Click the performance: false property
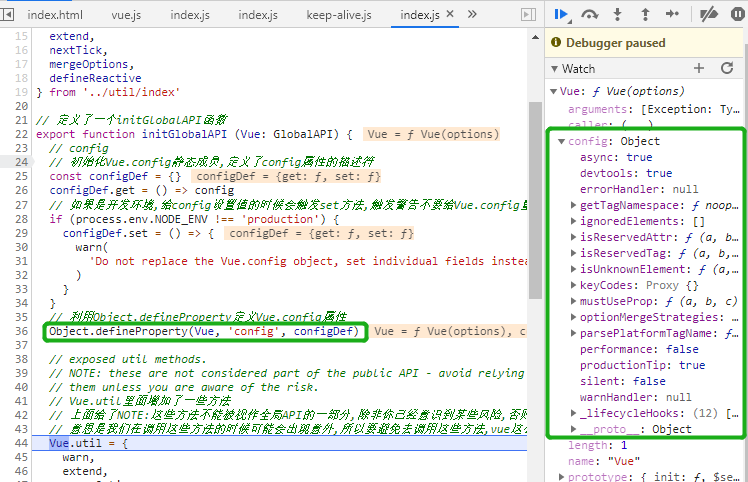Image resolution: width=748 pixels, height=482 pixels. pos(639,349)
